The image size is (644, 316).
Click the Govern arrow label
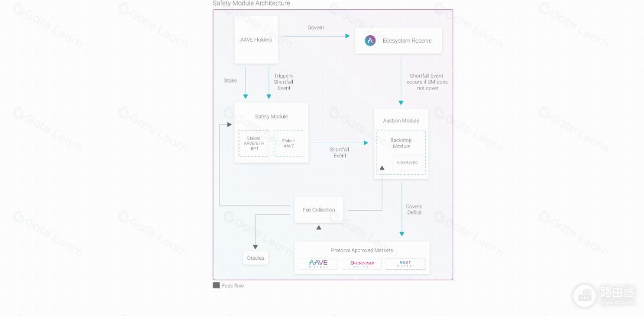(x=316, y=28)
